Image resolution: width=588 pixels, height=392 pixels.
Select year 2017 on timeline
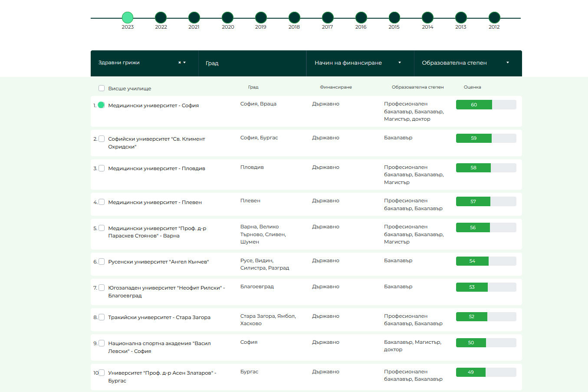pos(328,17)
